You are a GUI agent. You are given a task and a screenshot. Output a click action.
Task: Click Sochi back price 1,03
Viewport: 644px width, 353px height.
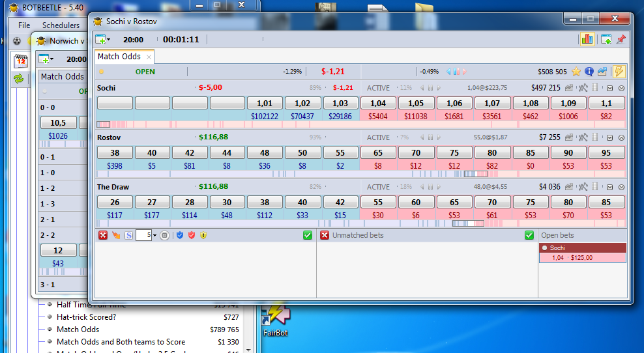340,104
